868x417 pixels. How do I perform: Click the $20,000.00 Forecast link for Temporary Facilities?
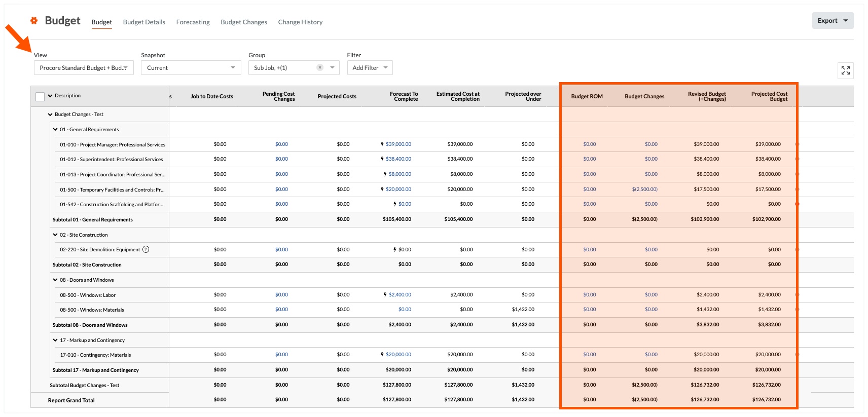(398, 189)
